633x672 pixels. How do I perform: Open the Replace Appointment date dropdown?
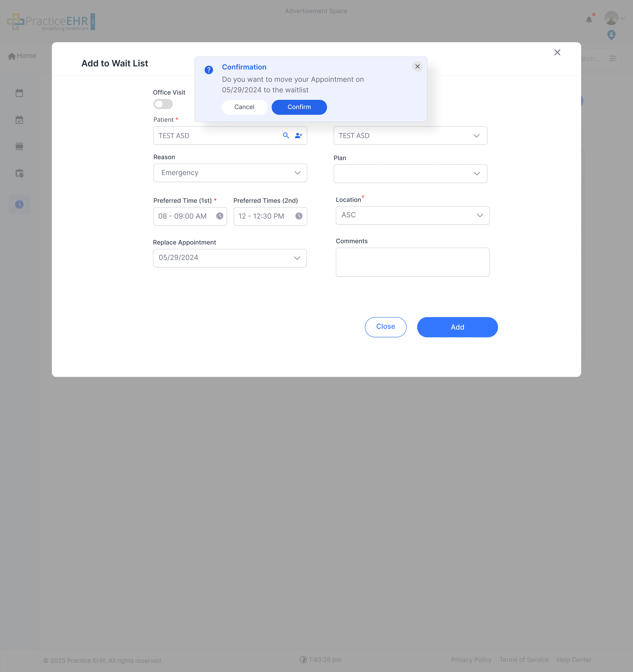click(x=230, y=258)
